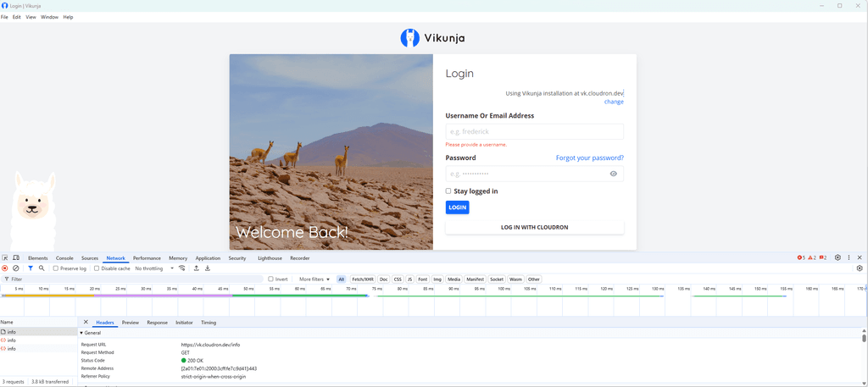The image size is (868, 387).
Task: Switch to the Console tab
Action: 64,258
